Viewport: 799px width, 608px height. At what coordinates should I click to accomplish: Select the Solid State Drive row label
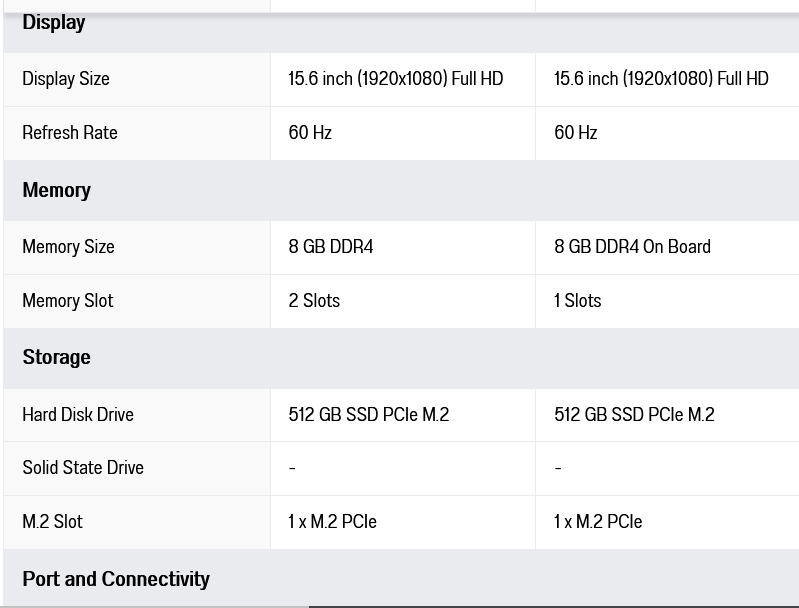point(83,468)
